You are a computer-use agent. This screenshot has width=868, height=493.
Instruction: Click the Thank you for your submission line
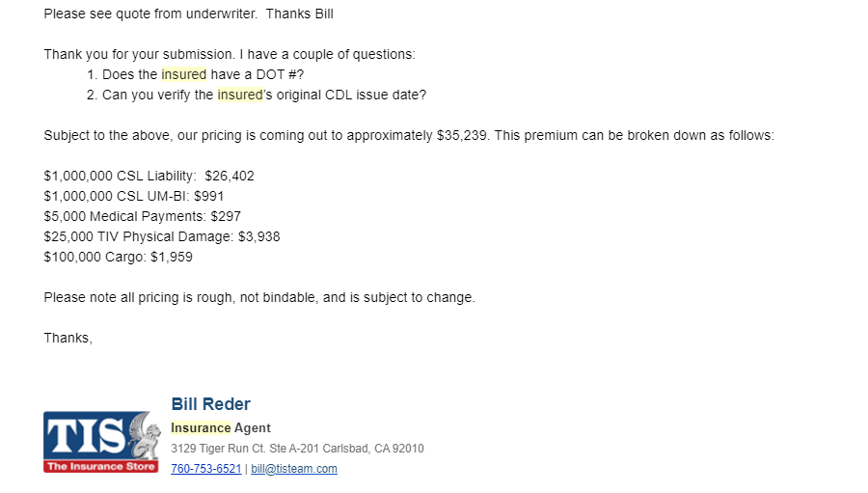click(x=230, y=54)
